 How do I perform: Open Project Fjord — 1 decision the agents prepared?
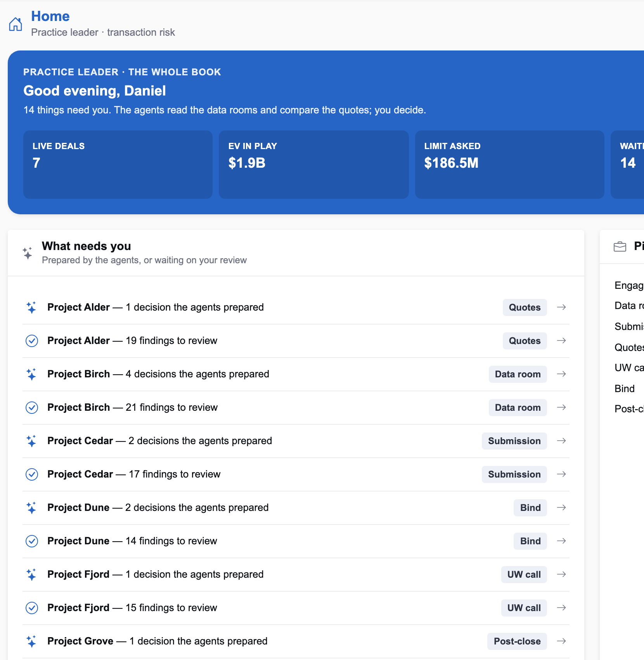(x=296, y=575)
